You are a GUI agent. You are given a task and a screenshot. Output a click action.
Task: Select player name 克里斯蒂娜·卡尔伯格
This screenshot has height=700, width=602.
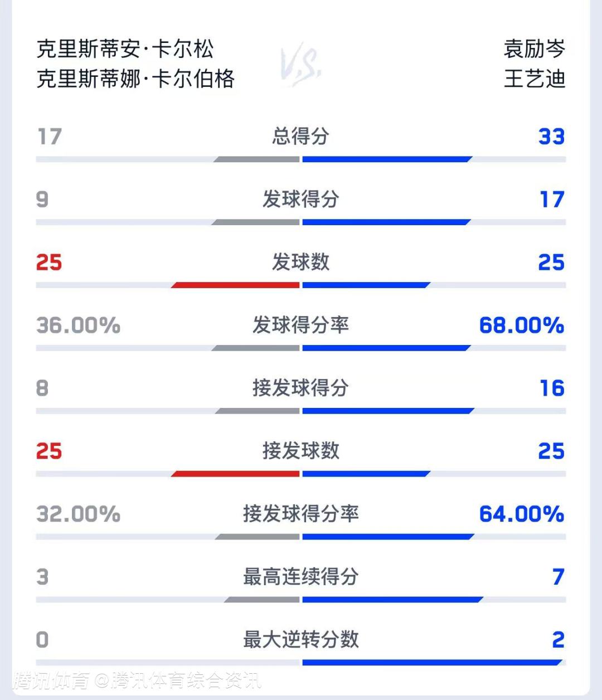point(135,79)
